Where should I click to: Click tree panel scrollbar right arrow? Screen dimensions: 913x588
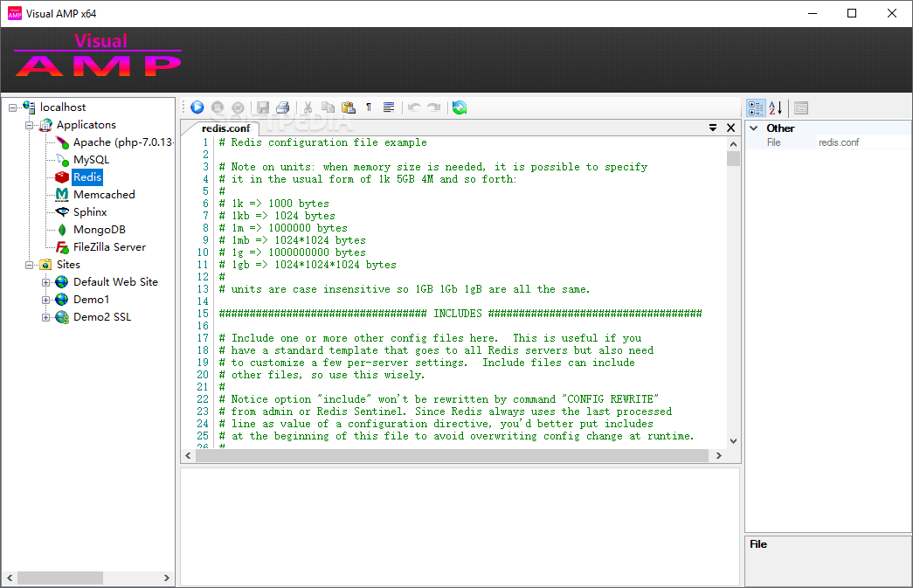click(167, 578)
